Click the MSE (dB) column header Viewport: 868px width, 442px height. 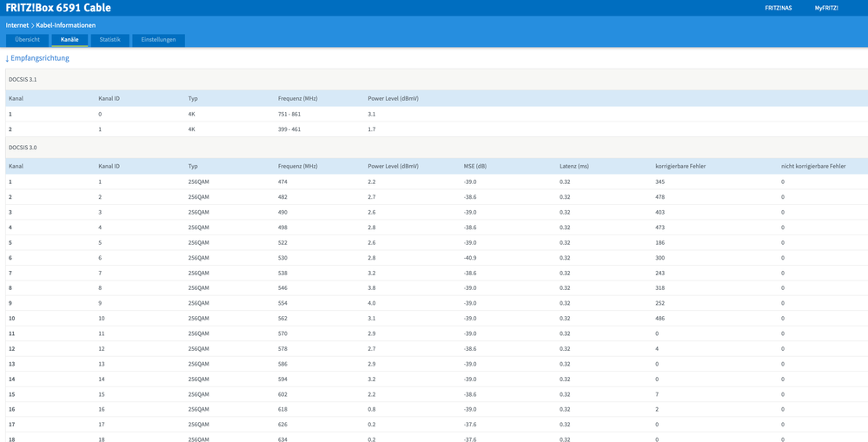click(475, 166)
